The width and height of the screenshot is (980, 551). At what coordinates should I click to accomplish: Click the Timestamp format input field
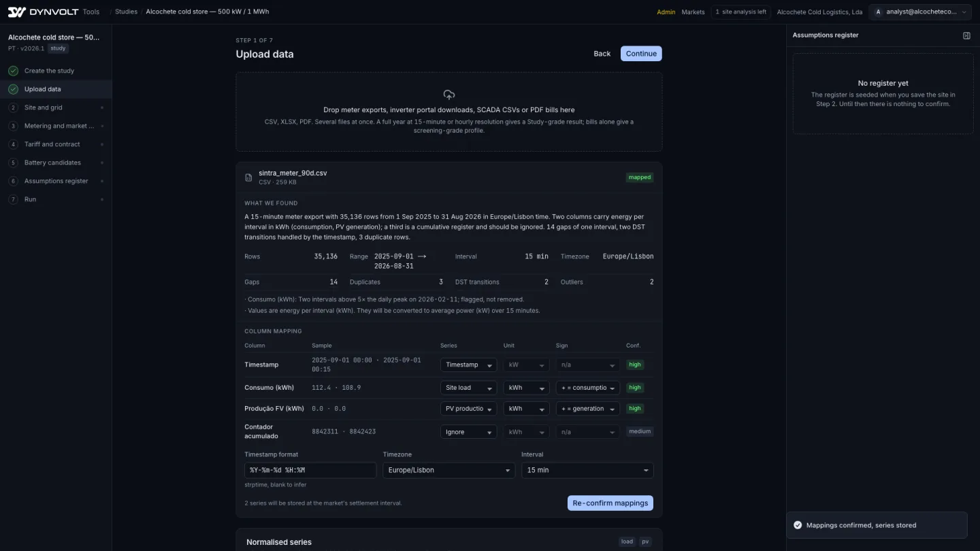[x=310, y=470]
